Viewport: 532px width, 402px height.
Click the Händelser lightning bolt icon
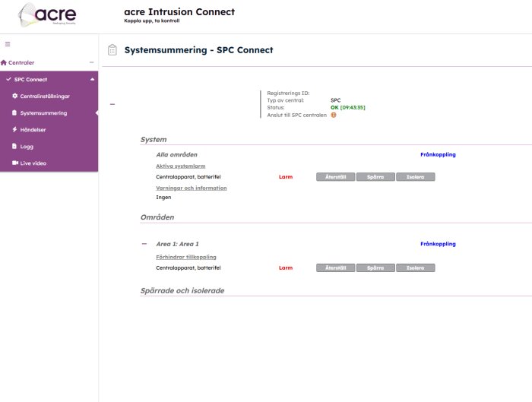point(14,129)
